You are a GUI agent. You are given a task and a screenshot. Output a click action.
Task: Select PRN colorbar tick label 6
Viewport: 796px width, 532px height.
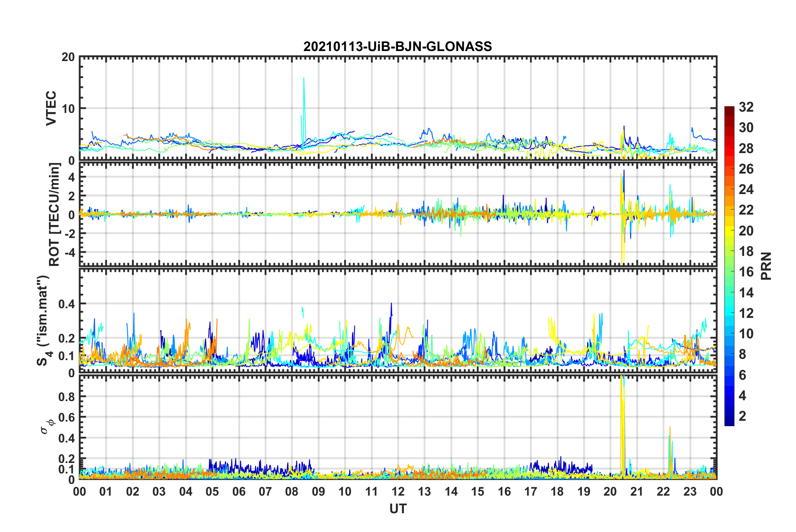pyautogui.click(x=742, y=375)
